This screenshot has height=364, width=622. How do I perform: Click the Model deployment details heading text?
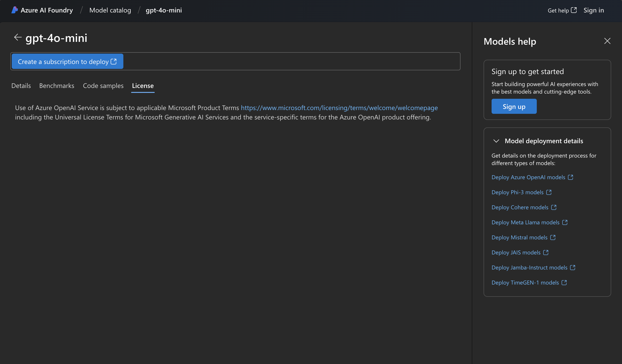click(544, 141)
